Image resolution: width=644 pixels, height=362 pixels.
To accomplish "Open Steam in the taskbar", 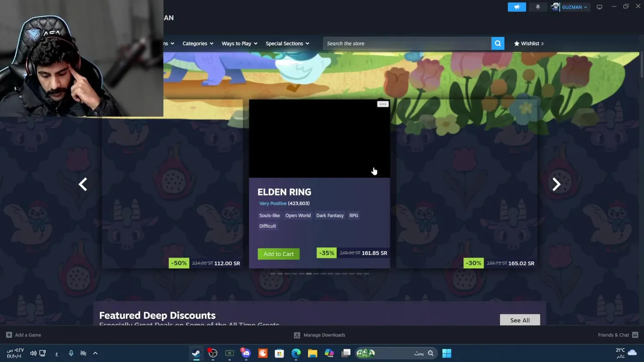I will coord(196,353).
